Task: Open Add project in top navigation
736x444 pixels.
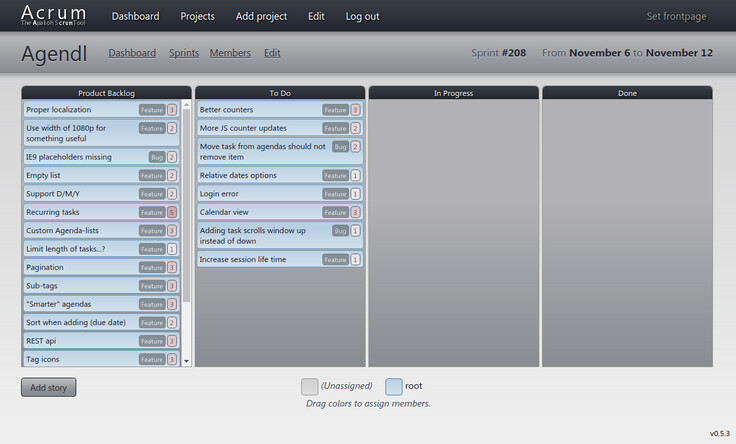Action: [259, 16]
